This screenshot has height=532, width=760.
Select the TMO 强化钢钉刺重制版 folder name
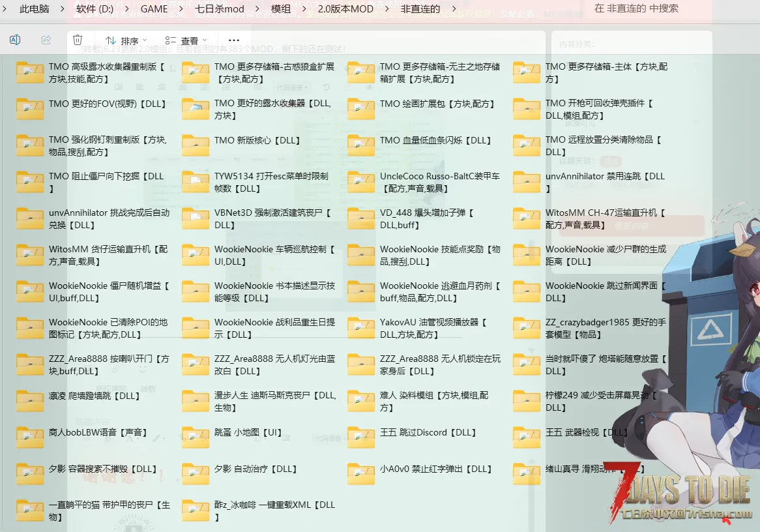coord(108,146)
